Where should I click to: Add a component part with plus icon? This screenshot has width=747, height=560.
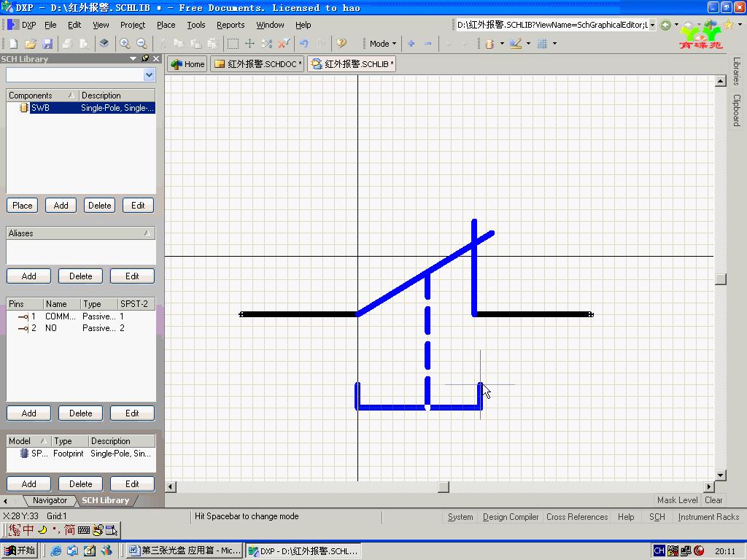411,44
